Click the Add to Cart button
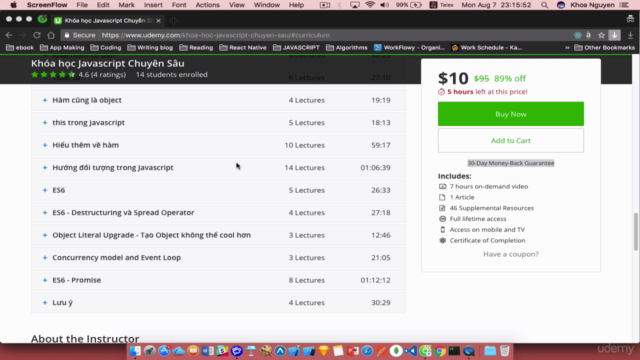Image resolution: width=640 pixels, height=360 pixels. click(x=511, y=140)
